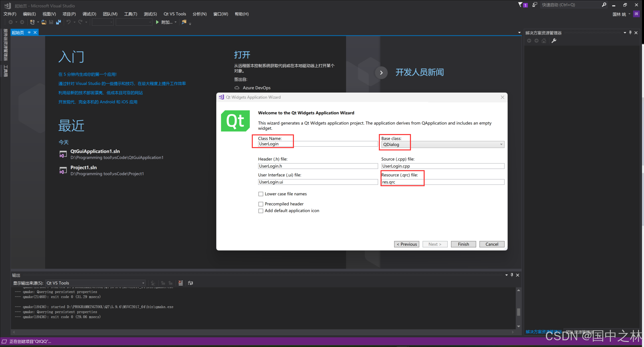The height and width of the screenshot is (347, 644).
Task: Click the pin icon on Start Page tab
Action: [x=29, y=32]
